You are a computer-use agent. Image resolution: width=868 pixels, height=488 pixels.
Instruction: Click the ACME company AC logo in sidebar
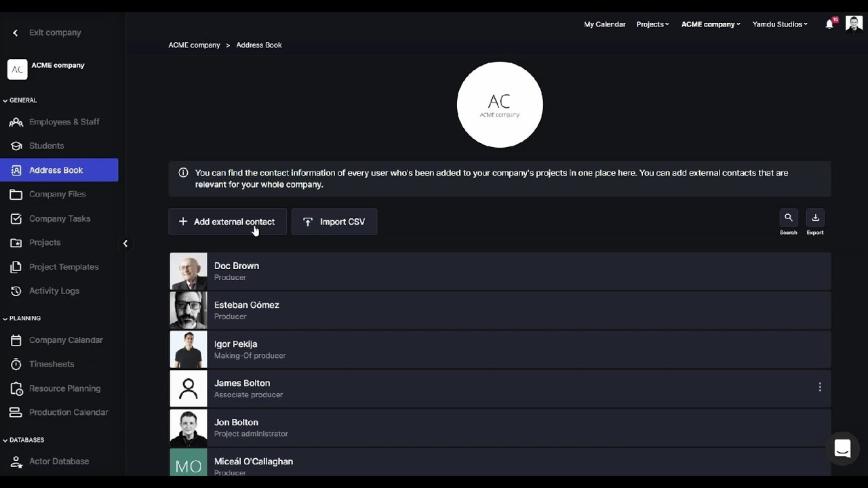tap(17, 69)
